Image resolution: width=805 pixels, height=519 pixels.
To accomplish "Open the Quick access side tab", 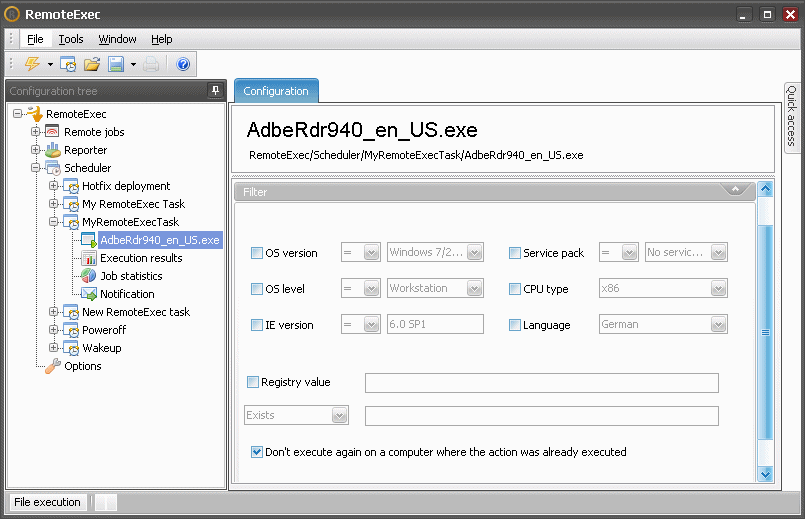I will coord(792,117).
